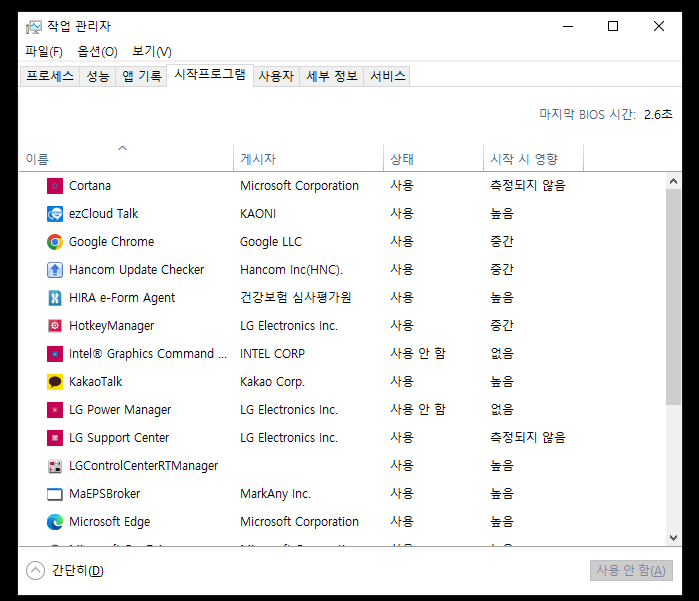Select the 시작프로그램 tab

(x=210, y=75)
